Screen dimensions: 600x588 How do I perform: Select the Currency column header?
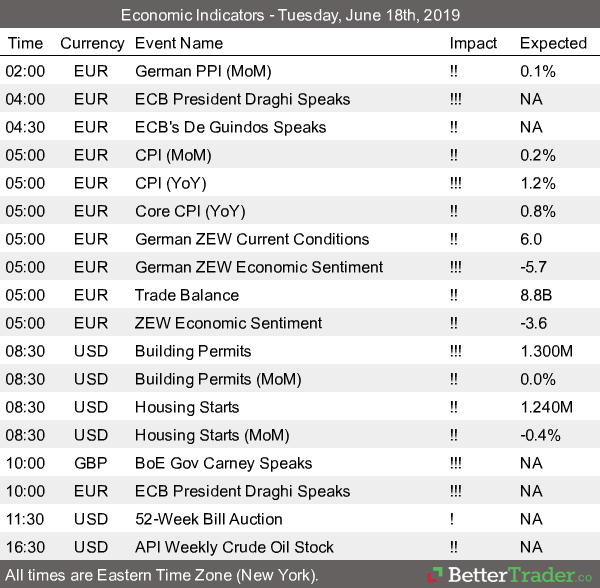(92, 43)
